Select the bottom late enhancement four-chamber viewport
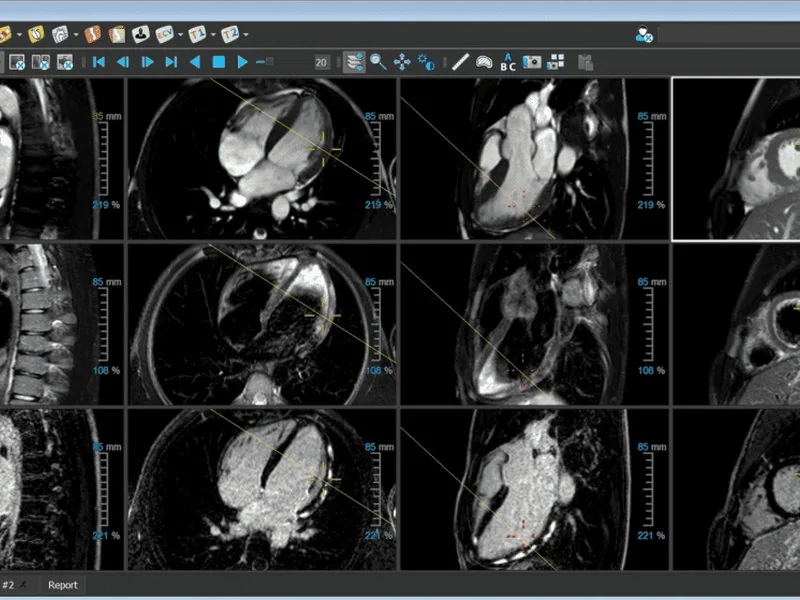 coord(262,490)
